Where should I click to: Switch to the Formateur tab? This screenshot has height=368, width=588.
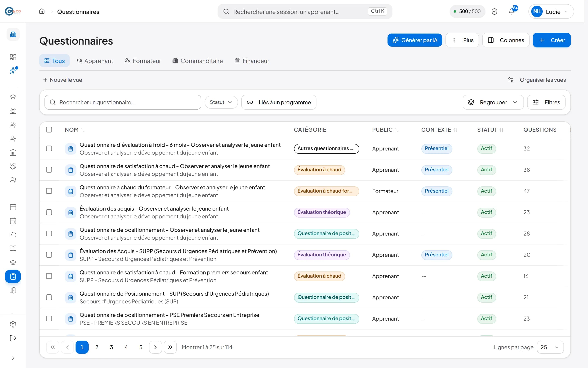(x=143, y=61)
